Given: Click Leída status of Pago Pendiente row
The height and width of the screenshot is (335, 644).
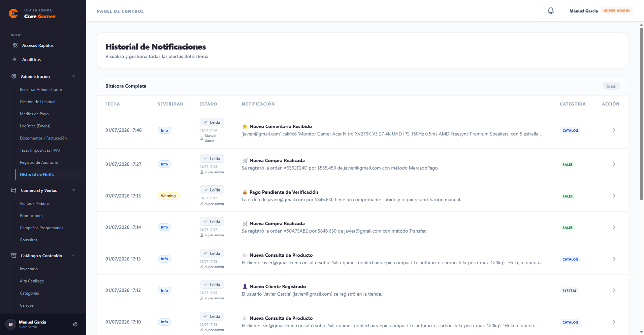Looking at the screenshot, I should click(x=212, y=190).
